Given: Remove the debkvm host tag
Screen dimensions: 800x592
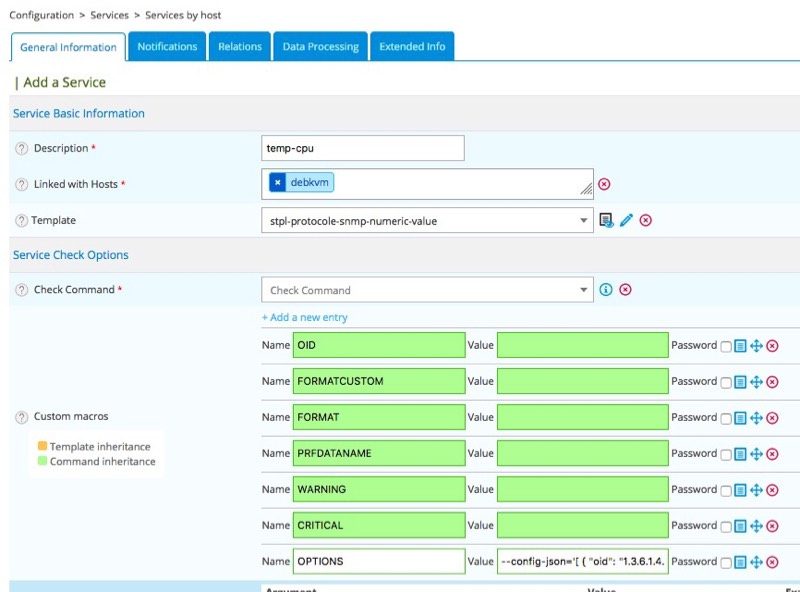Looking at the screenshot, I should click(x=278, y=183).
